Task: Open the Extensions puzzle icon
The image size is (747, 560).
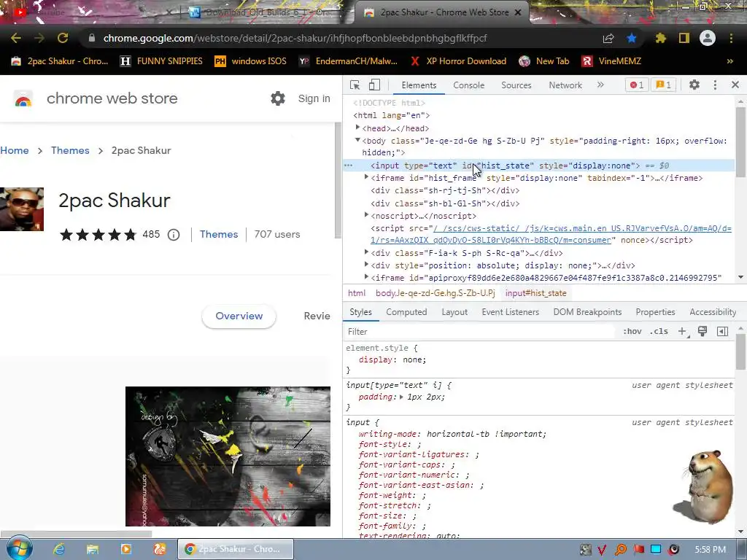Action: coord(661,38)
